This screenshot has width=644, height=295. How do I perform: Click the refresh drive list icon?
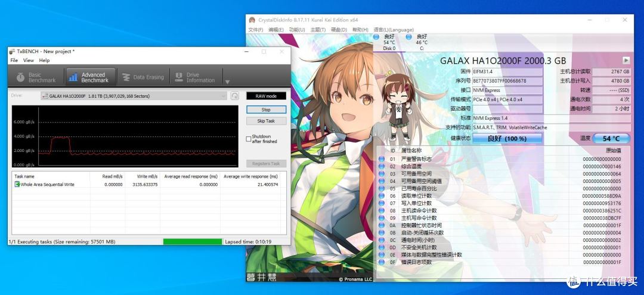pos(234,96)
